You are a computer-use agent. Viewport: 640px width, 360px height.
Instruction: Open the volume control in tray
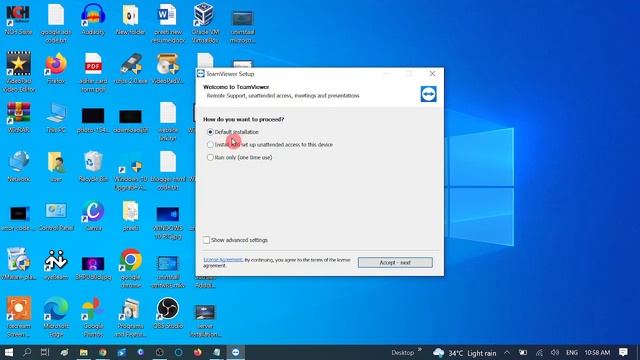point(554,353)
